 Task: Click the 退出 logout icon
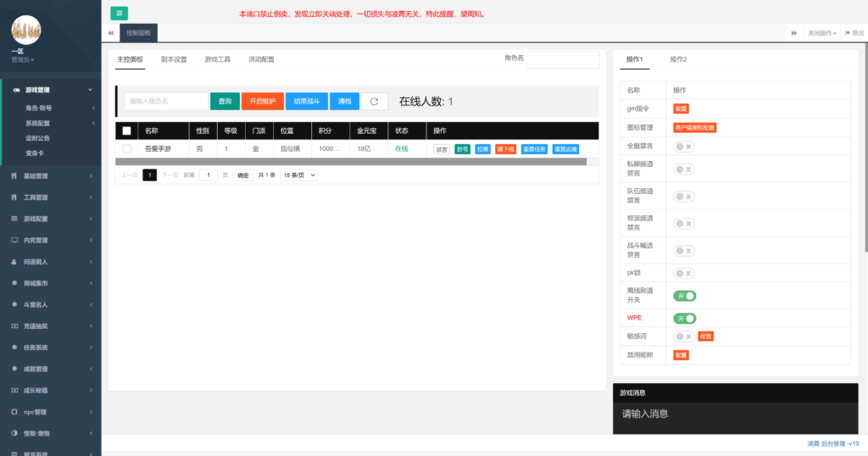(x=848, y=33)
